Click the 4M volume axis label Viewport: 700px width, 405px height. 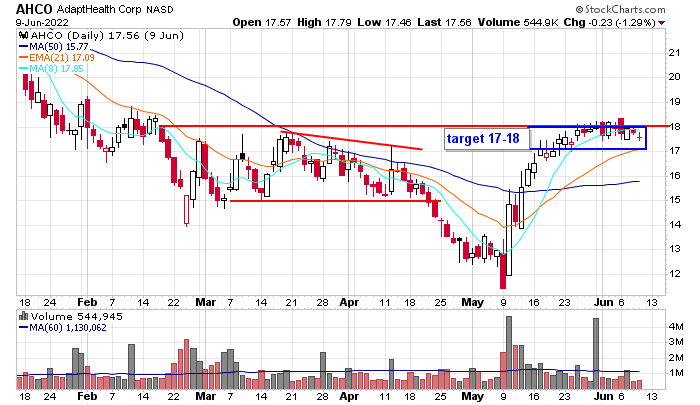click(676, 327)
